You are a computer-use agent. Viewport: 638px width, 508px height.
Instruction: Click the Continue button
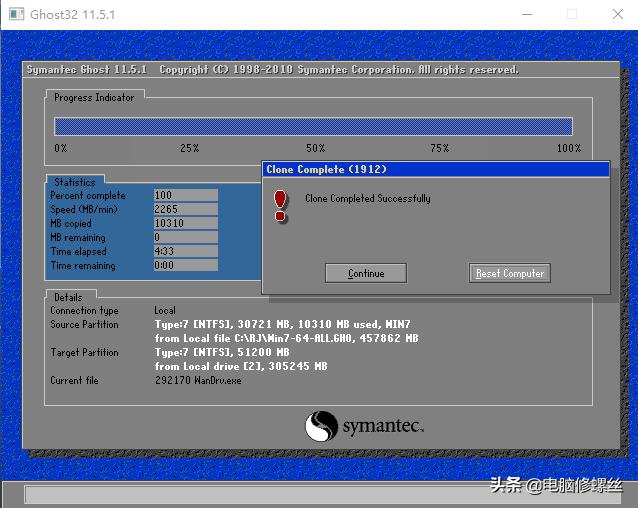pos(366,273)
